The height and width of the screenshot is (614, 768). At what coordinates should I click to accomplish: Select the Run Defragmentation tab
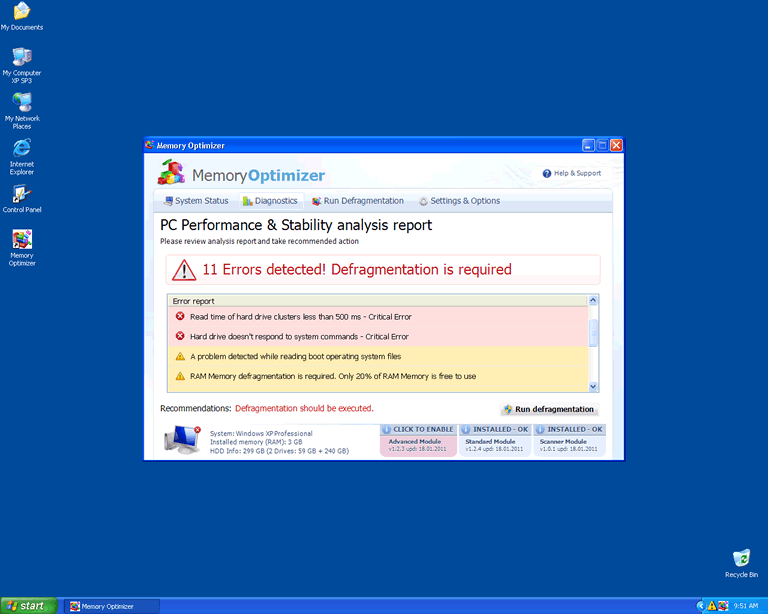tap(357, 201)
